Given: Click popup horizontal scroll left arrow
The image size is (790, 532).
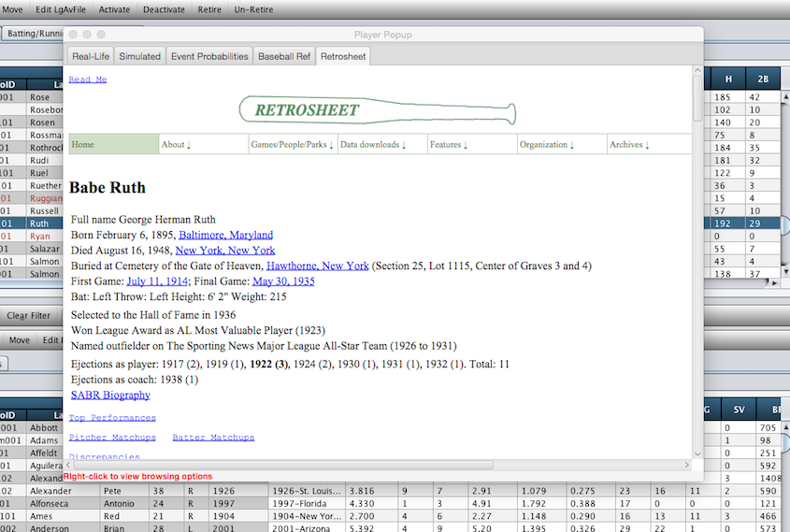Looking at the screenshot, I should [68, 465].
